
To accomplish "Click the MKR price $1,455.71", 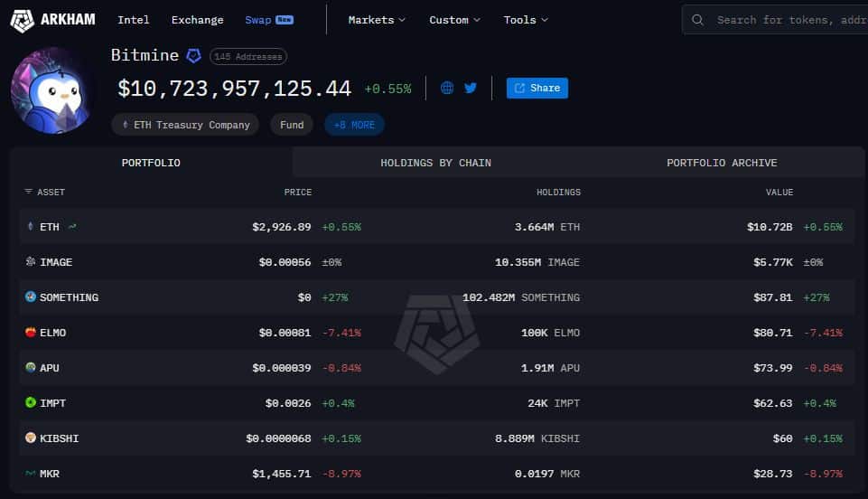I will click(281, 474).
